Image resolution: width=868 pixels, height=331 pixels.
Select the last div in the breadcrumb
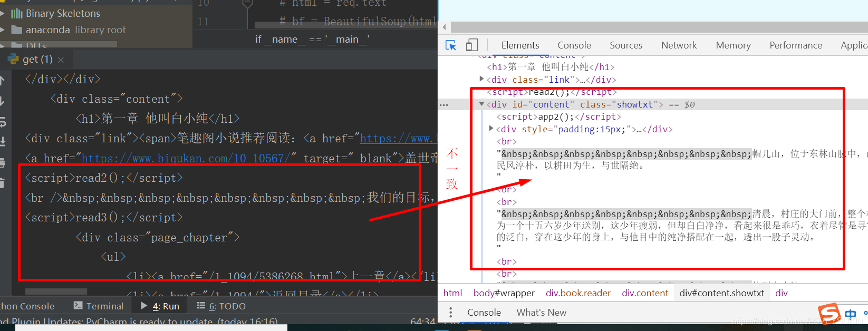(x=782, y=293)
